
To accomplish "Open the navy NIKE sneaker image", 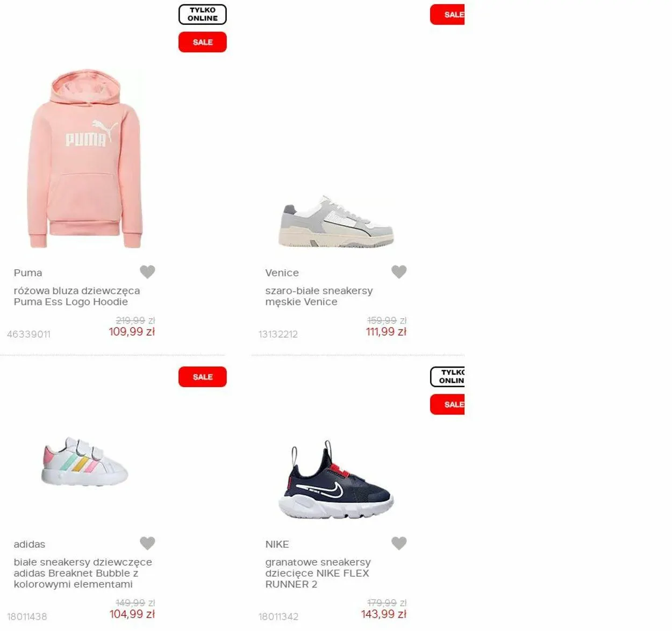I will (x=336, y=480).
